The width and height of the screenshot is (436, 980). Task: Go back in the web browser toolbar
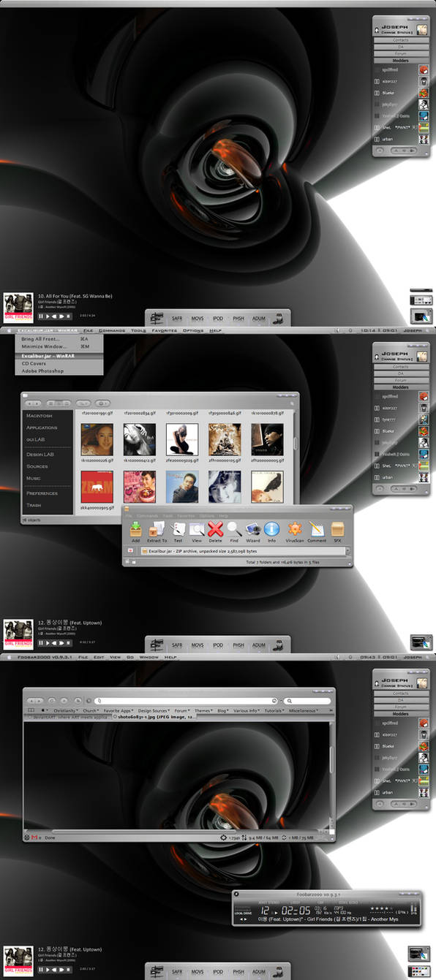click(x=31, y=701)
